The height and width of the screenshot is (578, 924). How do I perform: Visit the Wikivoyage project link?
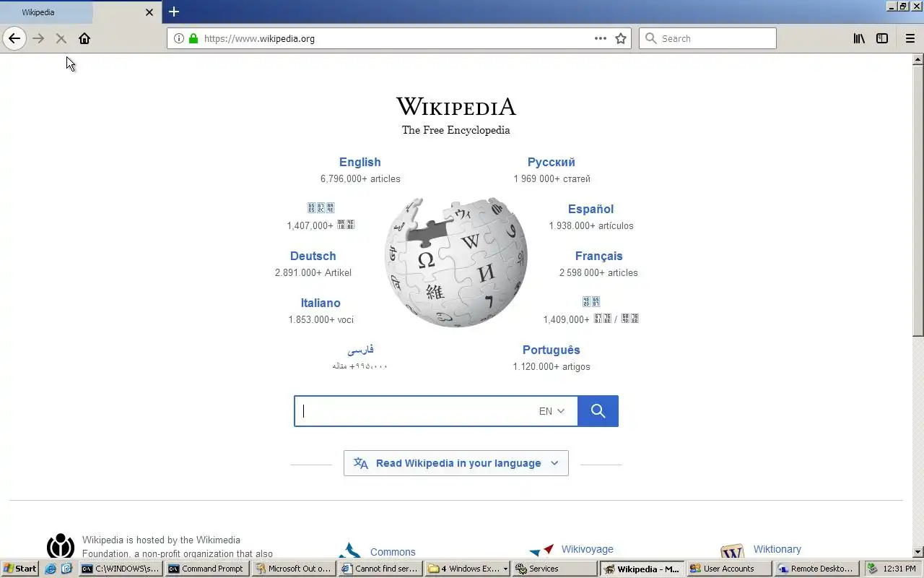click(588, 549)
